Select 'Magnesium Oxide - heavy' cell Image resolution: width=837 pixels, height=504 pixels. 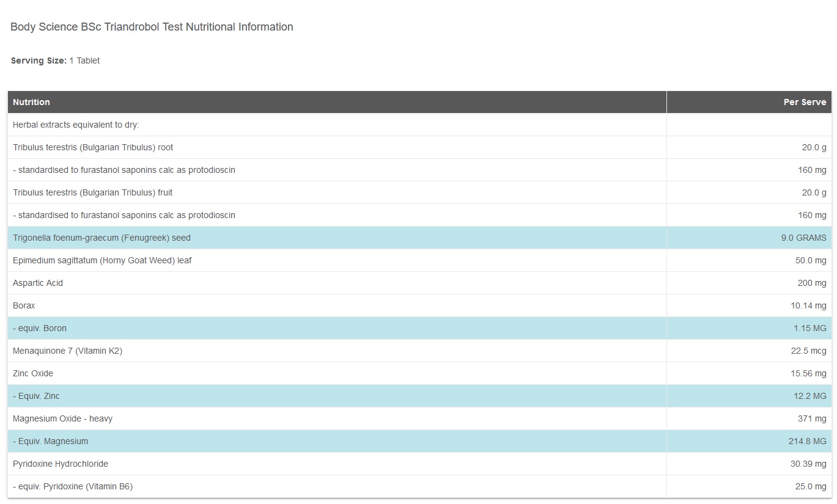[x=337, y=418]
